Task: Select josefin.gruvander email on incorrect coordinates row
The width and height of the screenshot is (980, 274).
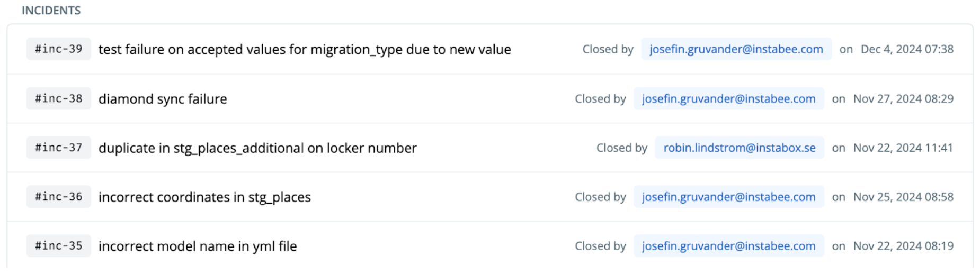Action: point(729,197)
